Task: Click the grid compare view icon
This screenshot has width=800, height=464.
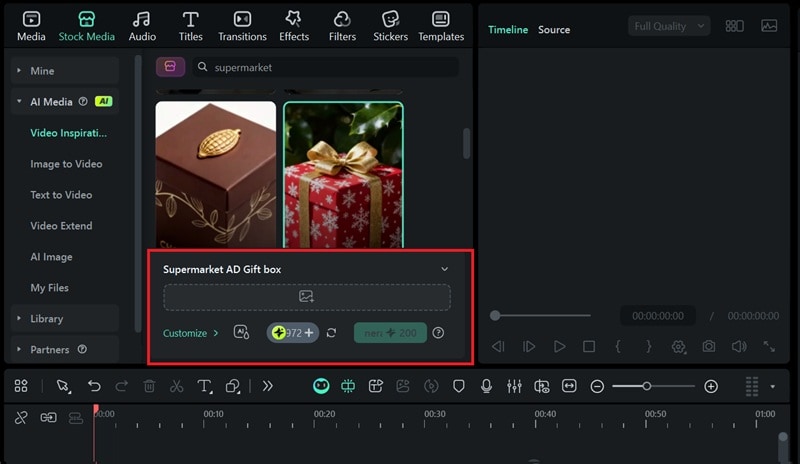Action: 734,26
